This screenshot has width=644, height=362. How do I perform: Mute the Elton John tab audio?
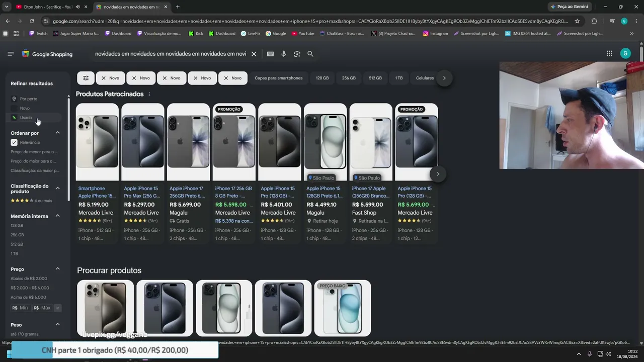tap(77, 7)
